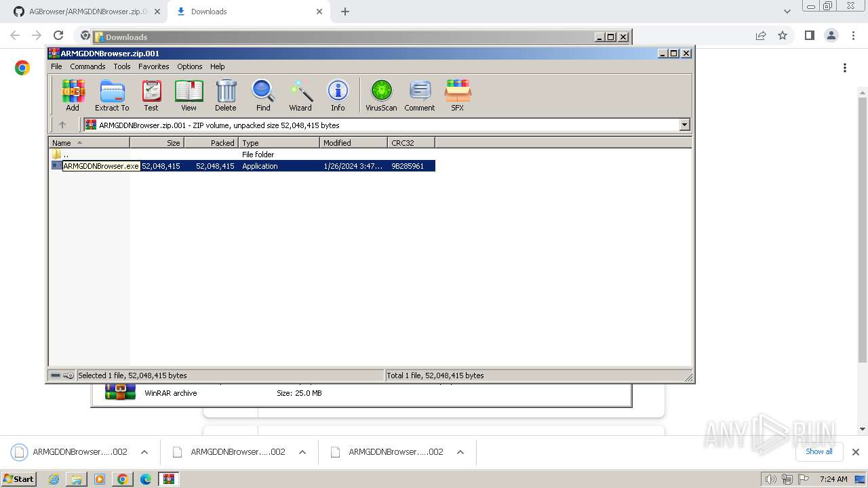
Task: Expand options for first ARMGDDNBrowser download
Action: pos(144,452)
